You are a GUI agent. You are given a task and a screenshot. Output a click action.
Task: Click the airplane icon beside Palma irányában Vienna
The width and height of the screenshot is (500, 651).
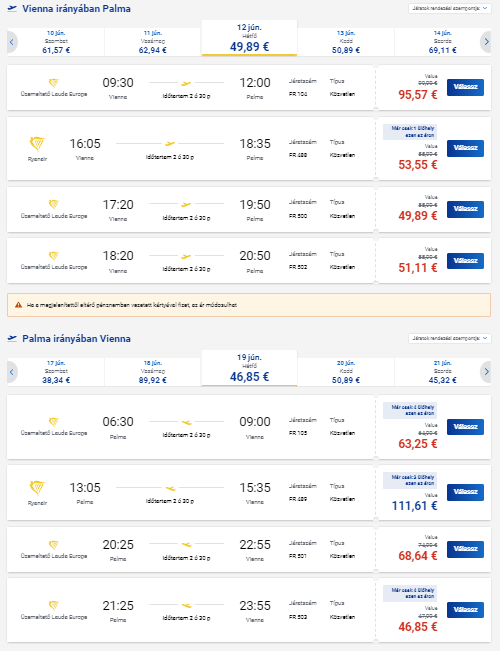[12, 338]
